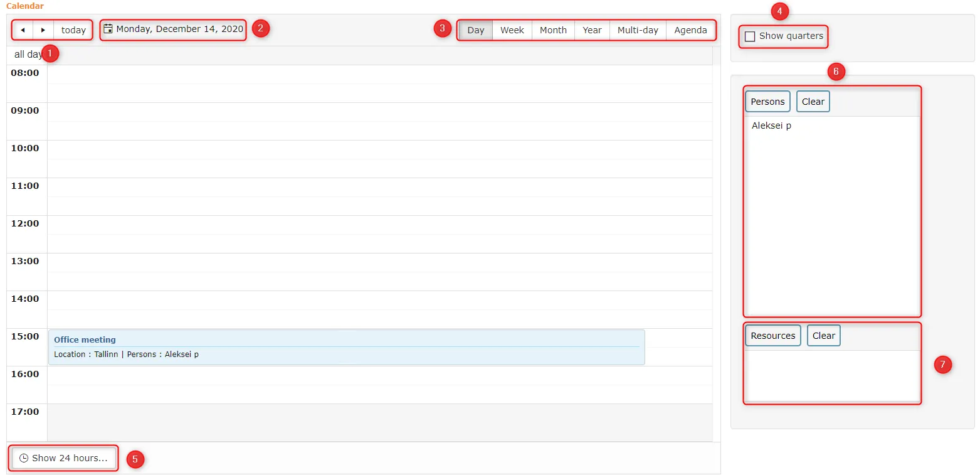Click the 13:00 time label
Screen dimensions: 980x475
[25, 261]
